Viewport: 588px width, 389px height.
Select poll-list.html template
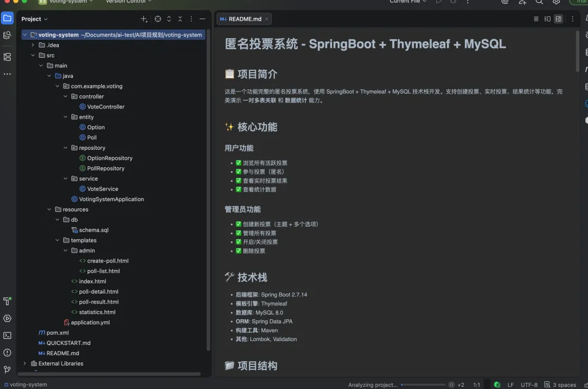(100, 271)
